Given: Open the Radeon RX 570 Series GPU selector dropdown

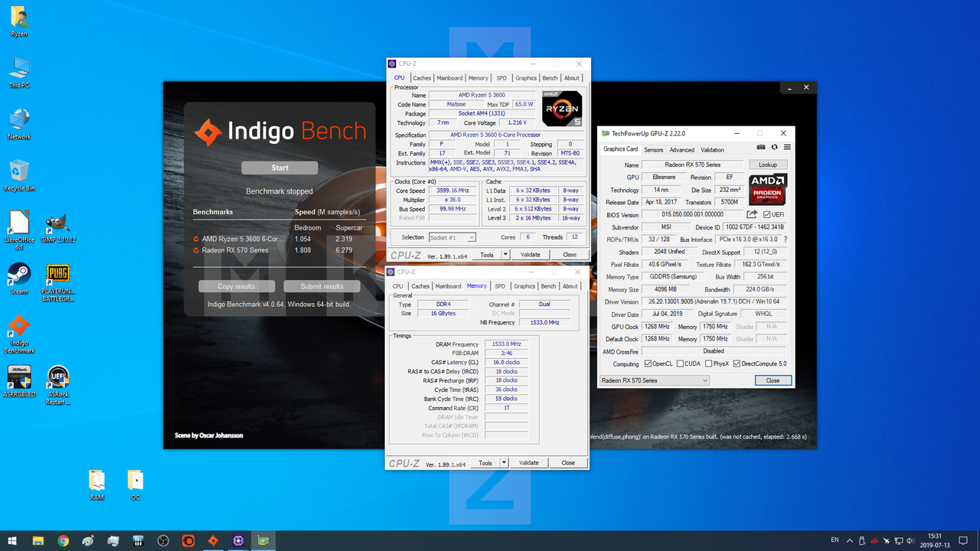Looking at the screenshot, I should click(x=655, y=380).
